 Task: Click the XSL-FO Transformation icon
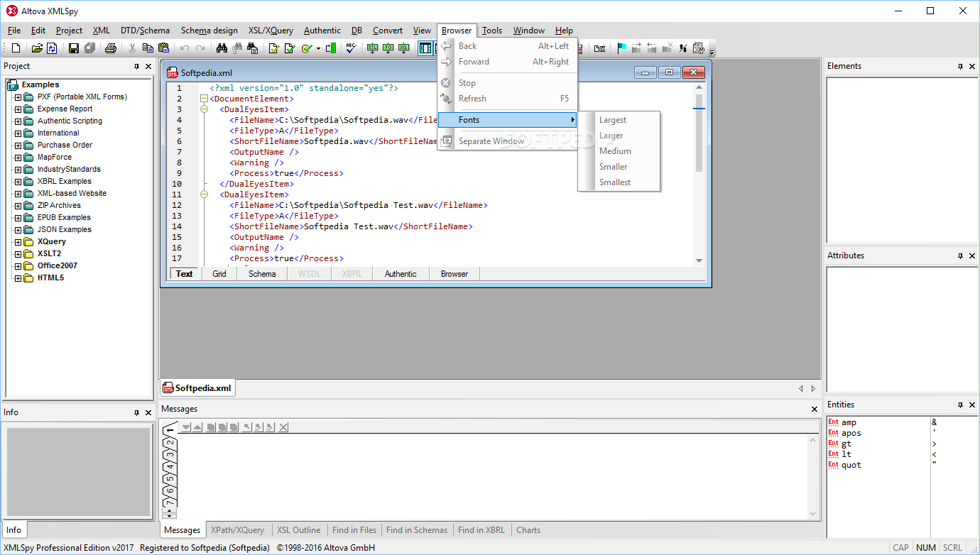(388, 48)
